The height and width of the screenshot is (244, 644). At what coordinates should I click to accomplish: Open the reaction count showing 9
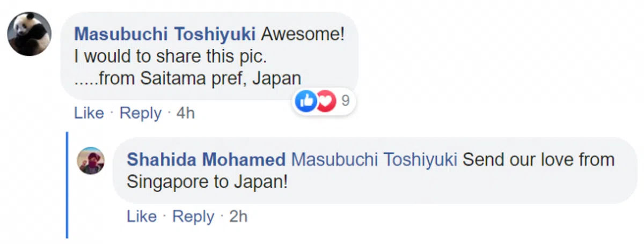tap(345, 101)
